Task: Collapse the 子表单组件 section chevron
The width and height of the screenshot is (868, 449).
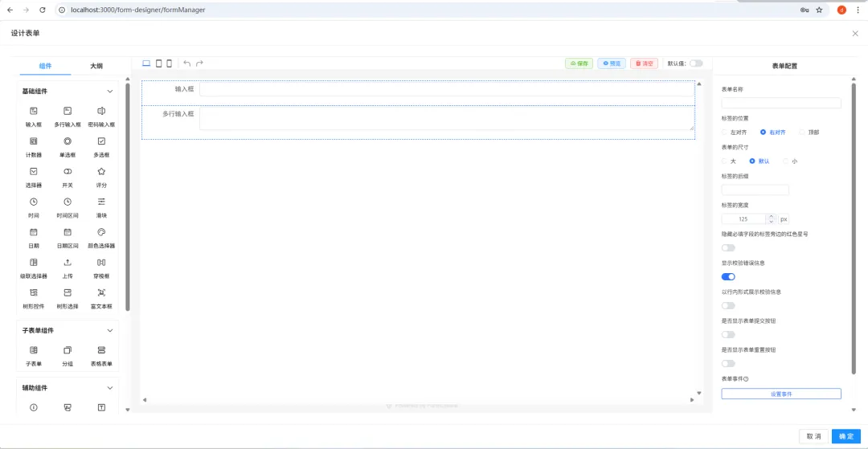Action: pos(109,331)
